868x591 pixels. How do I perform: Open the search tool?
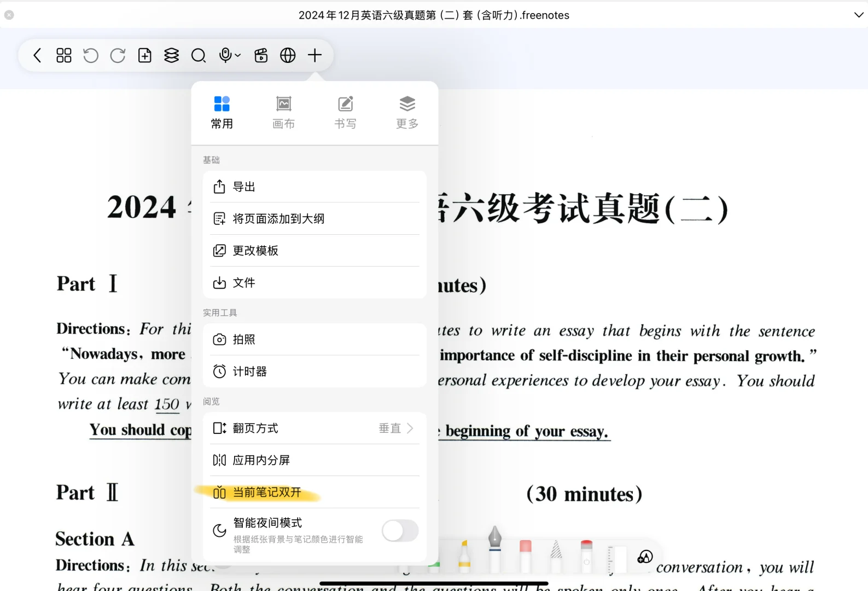pyautogui.click(x=199, y=55)
